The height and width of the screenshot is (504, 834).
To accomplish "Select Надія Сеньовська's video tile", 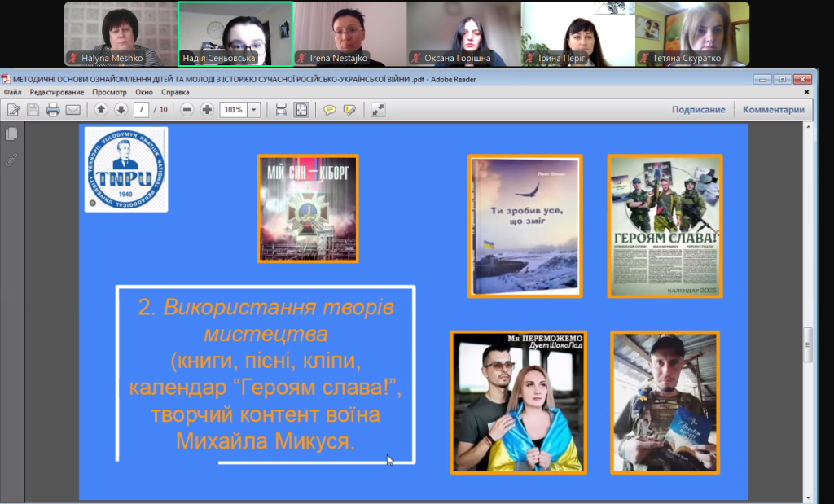I will (x=235, y=33).
